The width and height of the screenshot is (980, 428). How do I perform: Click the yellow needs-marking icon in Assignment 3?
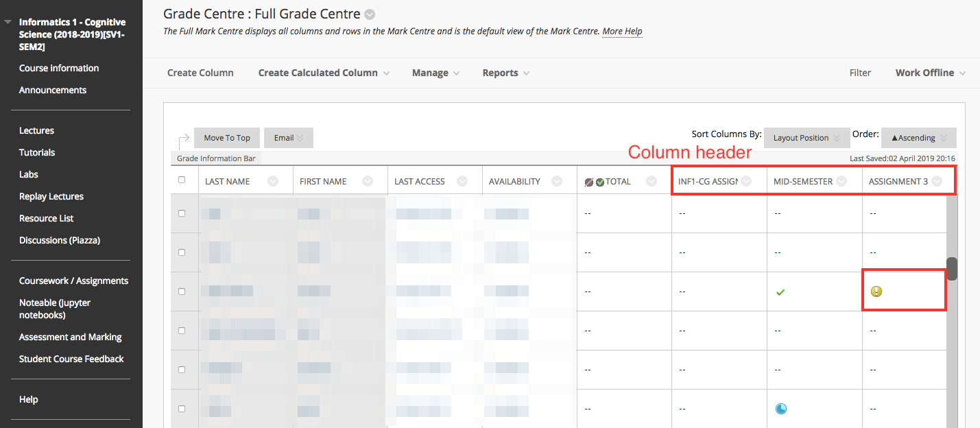(876, 292)
